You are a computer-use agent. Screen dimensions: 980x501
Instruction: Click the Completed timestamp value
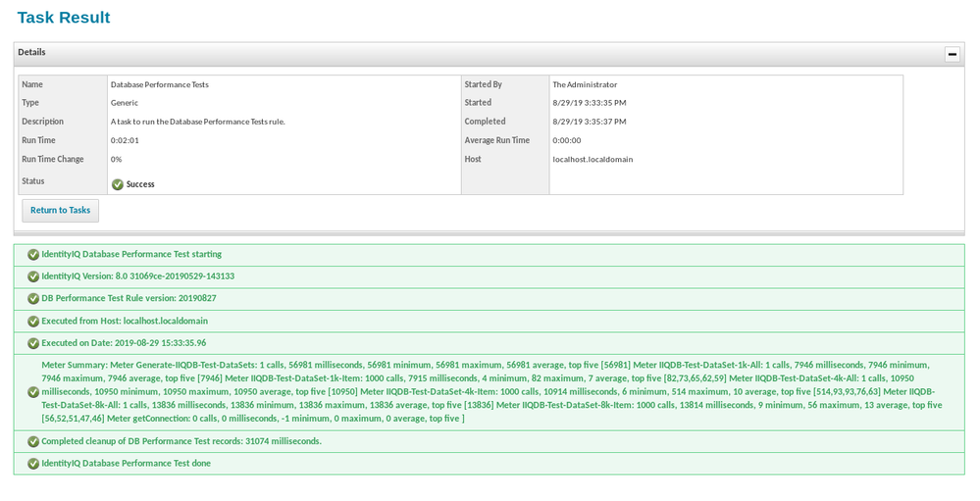point(589,123)
